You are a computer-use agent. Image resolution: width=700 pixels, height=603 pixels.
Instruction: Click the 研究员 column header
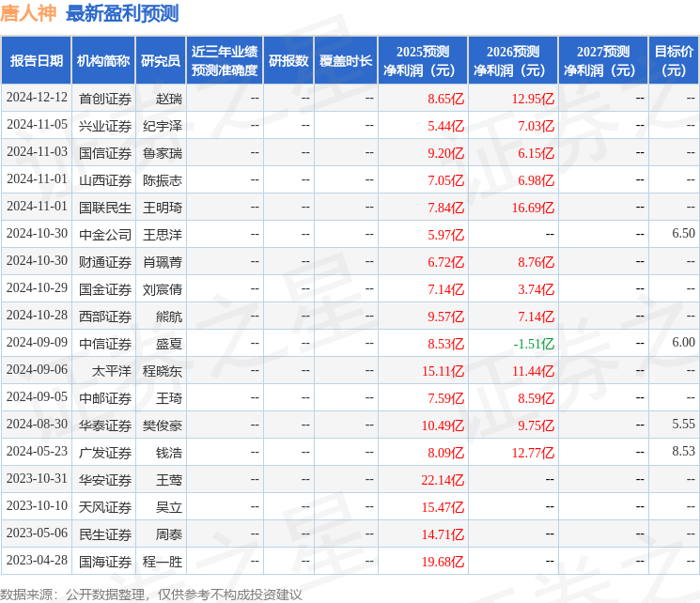161,61
